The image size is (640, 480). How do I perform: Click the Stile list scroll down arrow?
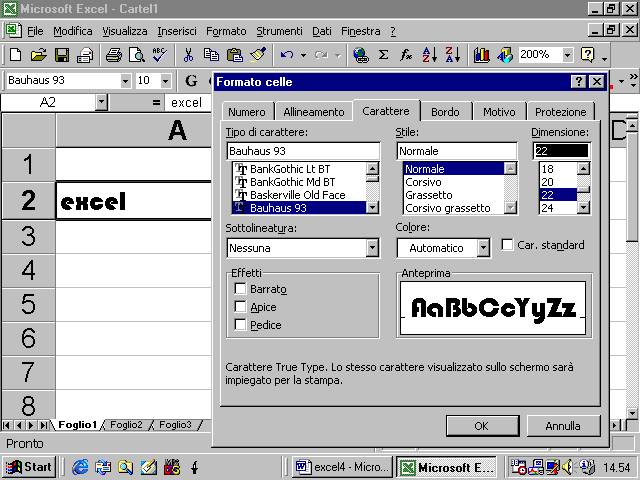[x=510, y=208]
